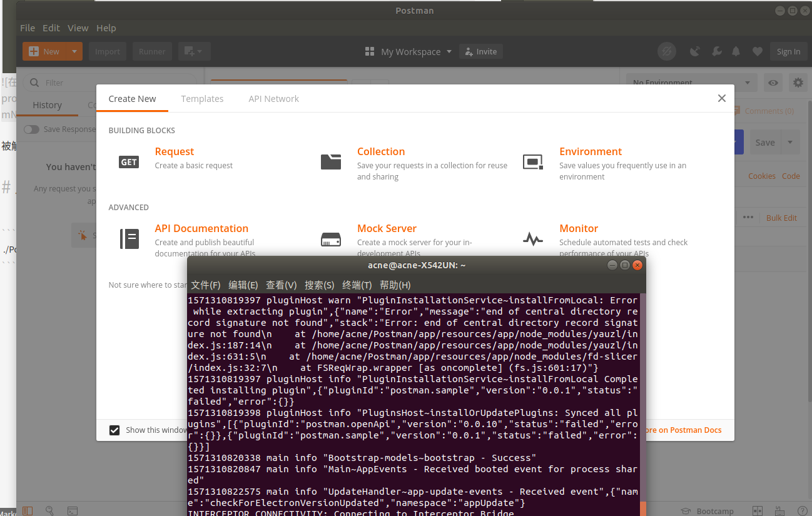Screen dimensions: 812x516
Task: Uncheck Show this window at launch
Action: [114, 430]
